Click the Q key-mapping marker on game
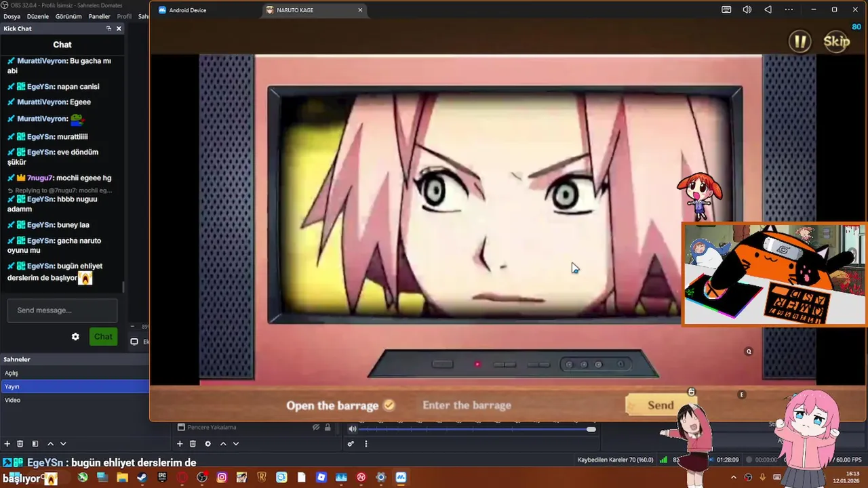This screenshot has height=488, width=868. point(749,352)
